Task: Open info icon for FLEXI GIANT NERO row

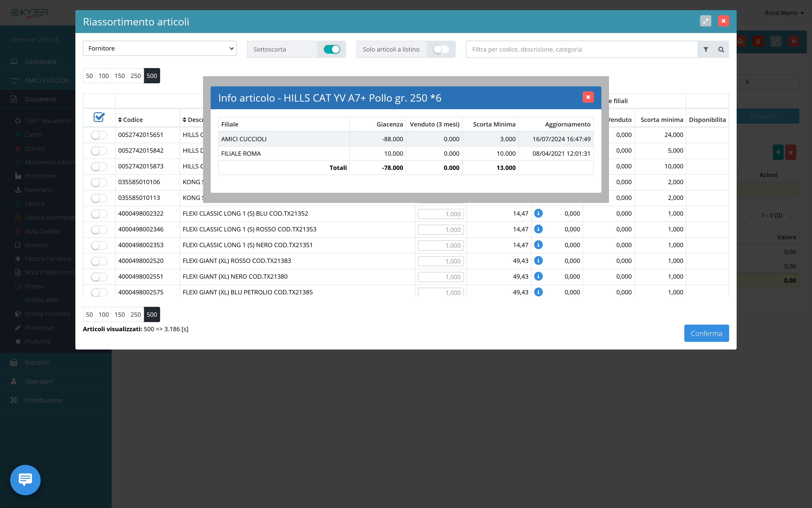Action: (538, 276)
